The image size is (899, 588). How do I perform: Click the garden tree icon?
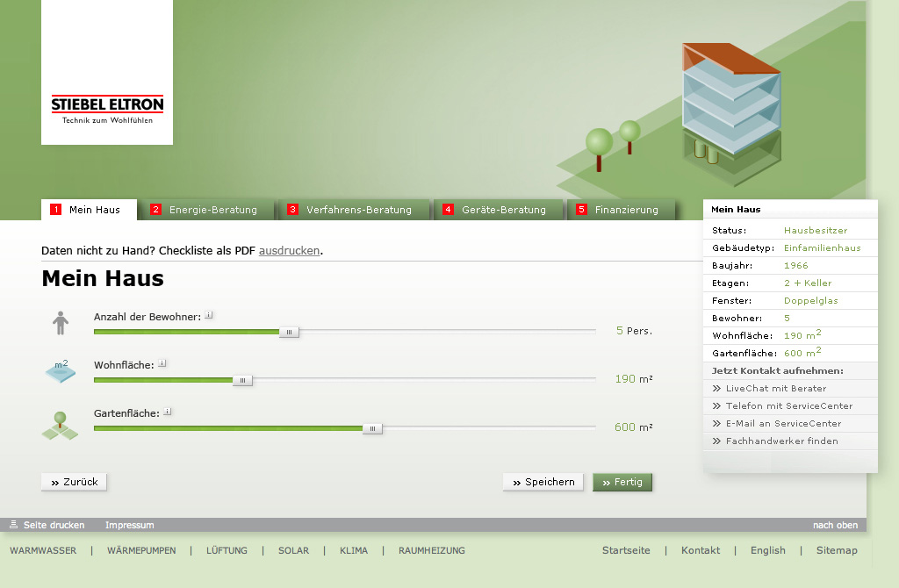coord(60,426)
